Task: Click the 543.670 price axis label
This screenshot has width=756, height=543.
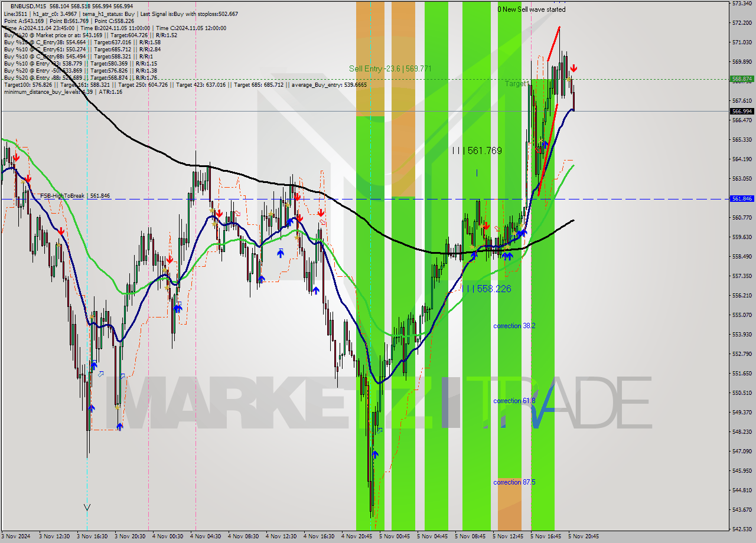Action: [x=742, y=509]
